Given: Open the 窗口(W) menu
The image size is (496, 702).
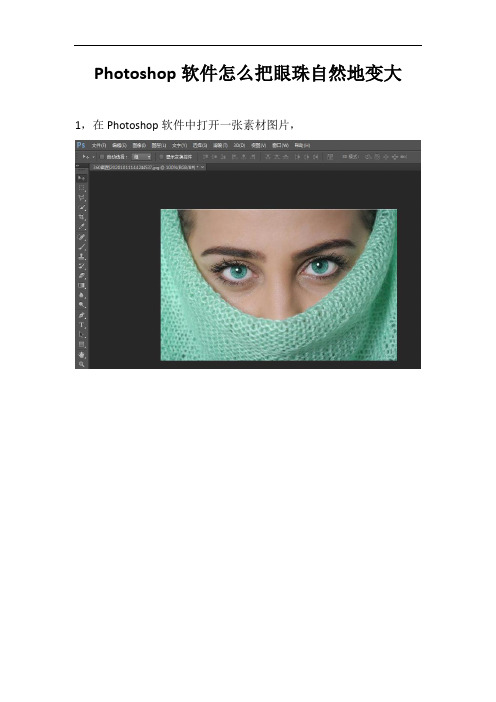Looking at the screenshot, I should tap(280, 146).
